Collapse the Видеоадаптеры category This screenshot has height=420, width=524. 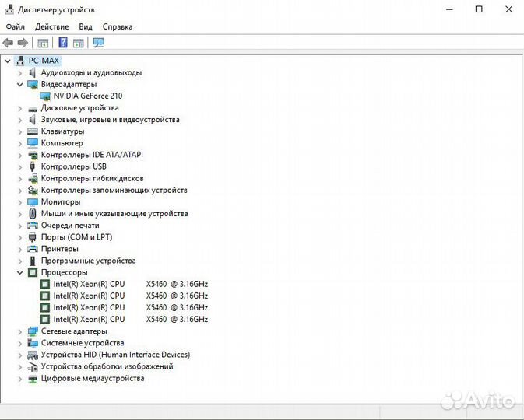pos(19,85)
